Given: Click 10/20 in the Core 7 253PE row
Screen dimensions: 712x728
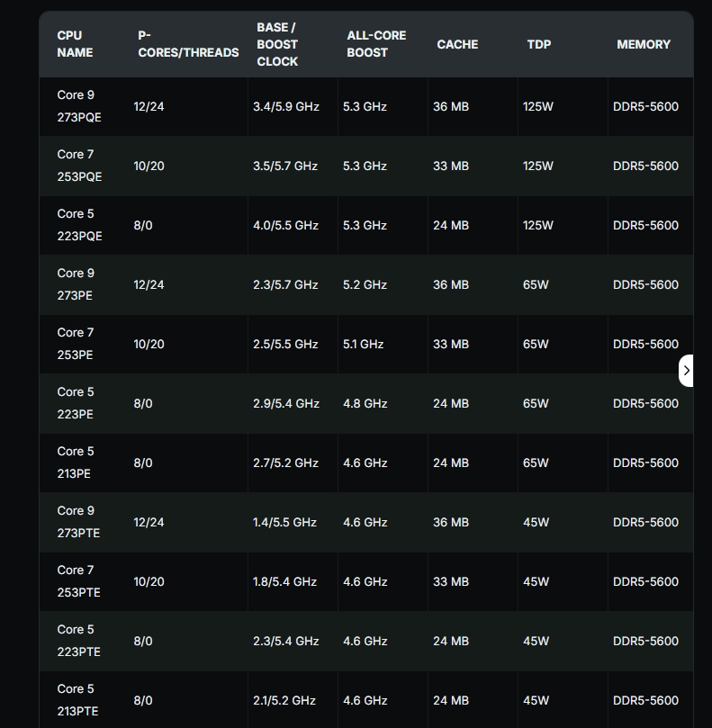Looking at the screenshot, I should click(149, 345).
